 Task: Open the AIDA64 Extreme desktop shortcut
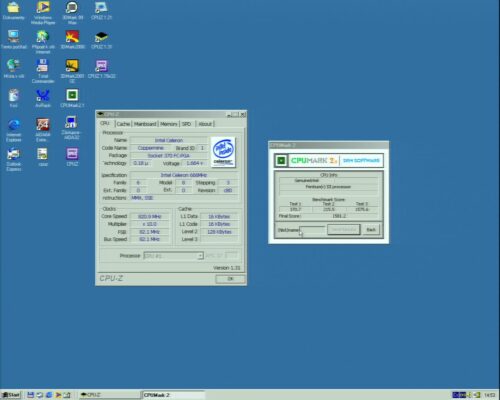[43, 130]
